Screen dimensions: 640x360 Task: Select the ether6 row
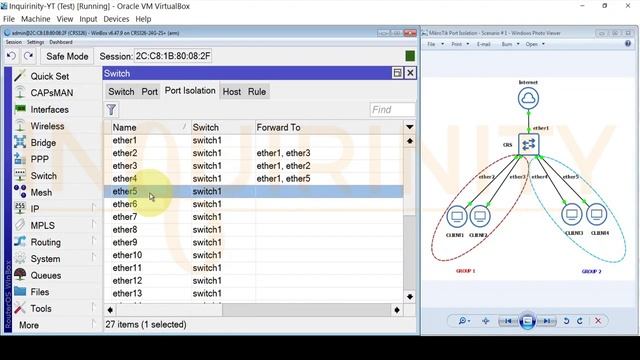click(x=253, y=204)
